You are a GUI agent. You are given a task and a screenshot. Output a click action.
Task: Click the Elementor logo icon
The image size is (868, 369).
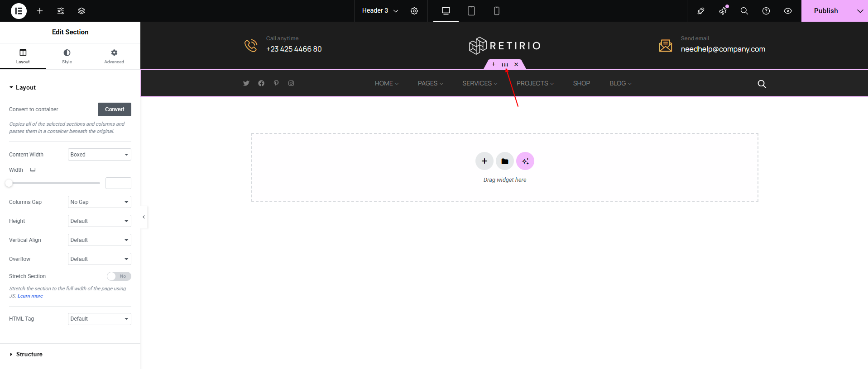pos(19,11)
